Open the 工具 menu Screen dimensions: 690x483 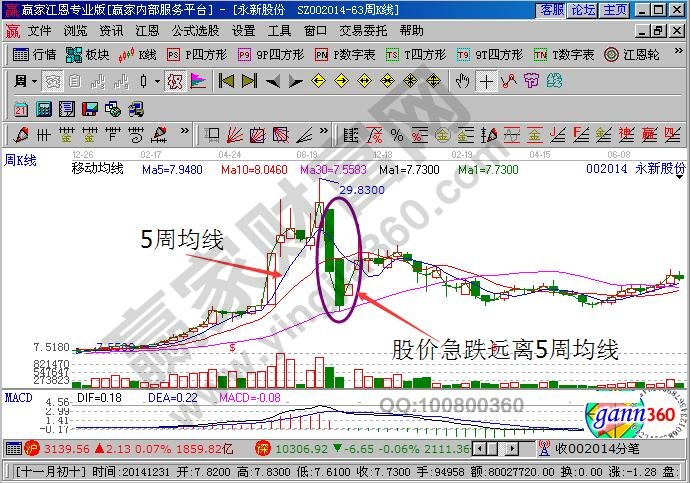click(279, 30)
